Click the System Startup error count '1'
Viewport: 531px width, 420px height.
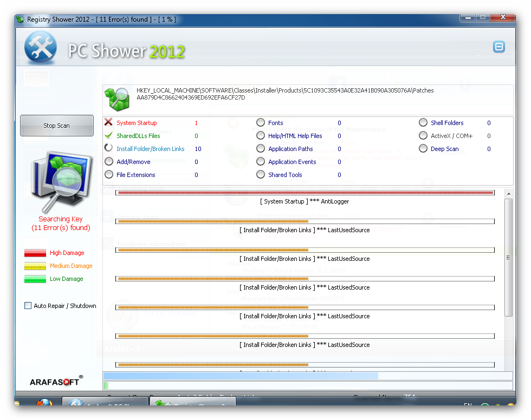tap(196, 123)
